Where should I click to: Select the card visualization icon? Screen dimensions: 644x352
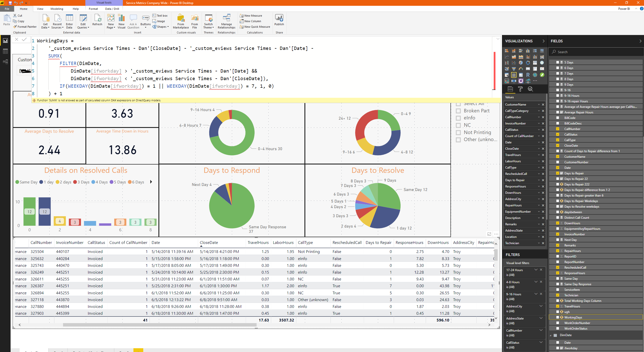528,69
